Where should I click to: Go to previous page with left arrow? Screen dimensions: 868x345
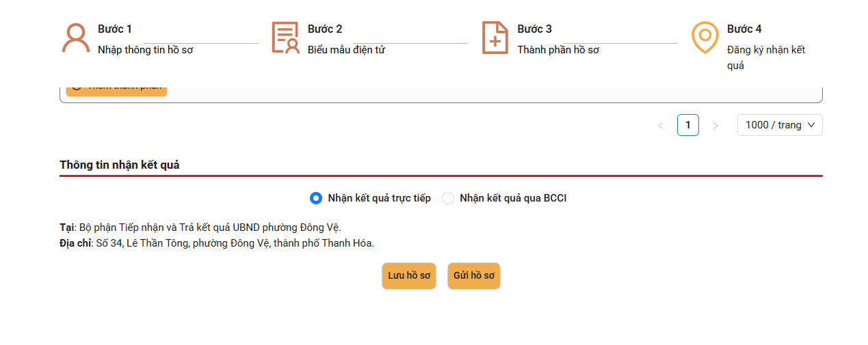[661, 126]
